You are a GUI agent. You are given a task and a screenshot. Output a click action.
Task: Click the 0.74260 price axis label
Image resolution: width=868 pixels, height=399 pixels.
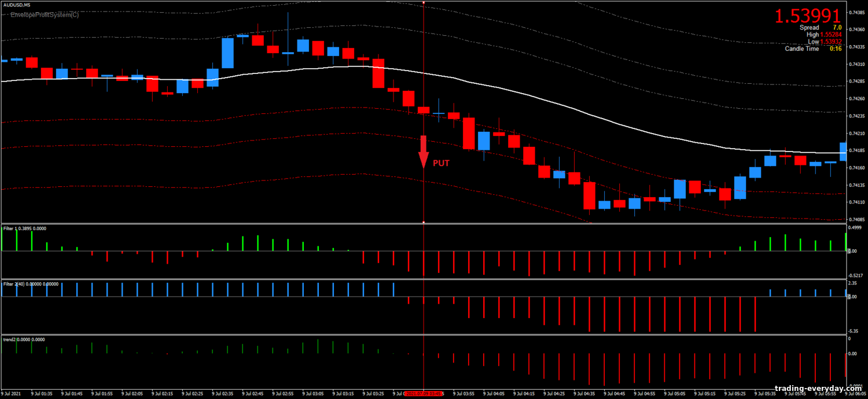[857, 99]
